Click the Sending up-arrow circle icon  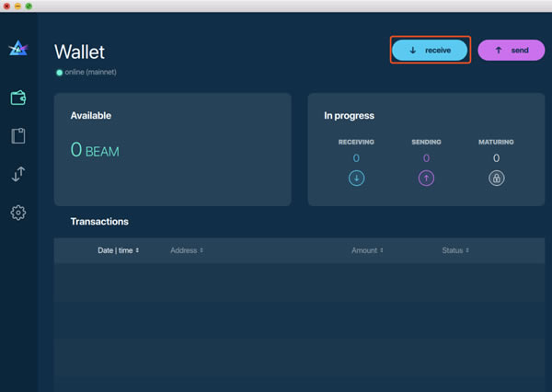(426, 179)
